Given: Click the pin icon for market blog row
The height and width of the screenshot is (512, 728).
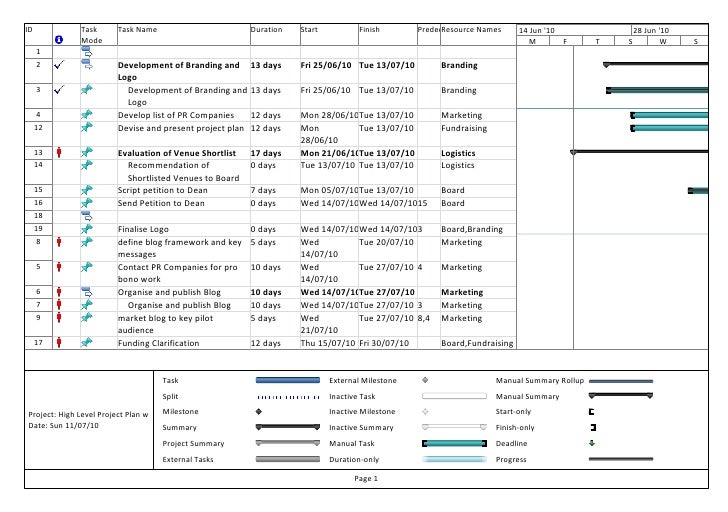Looking at the screenshot, I should (86, 318).
